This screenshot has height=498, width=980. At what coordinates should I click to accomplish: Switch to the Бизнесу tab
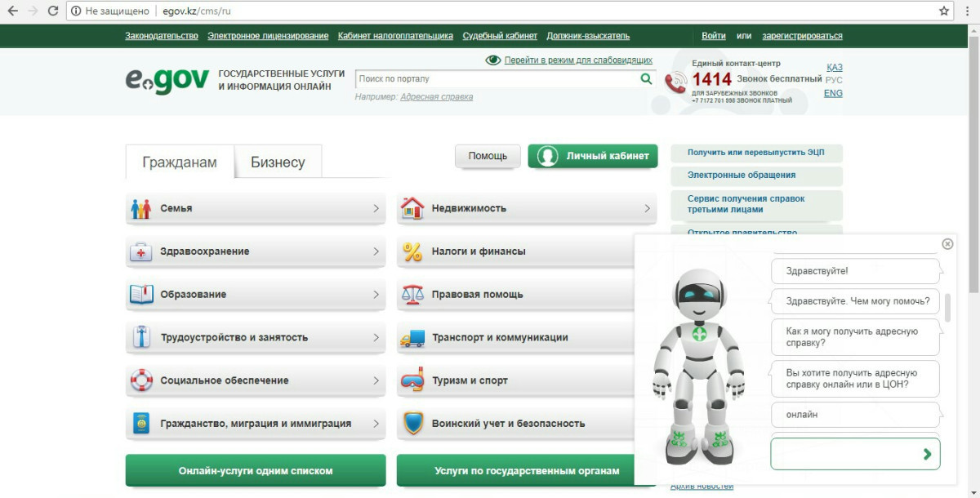[278, 162]
